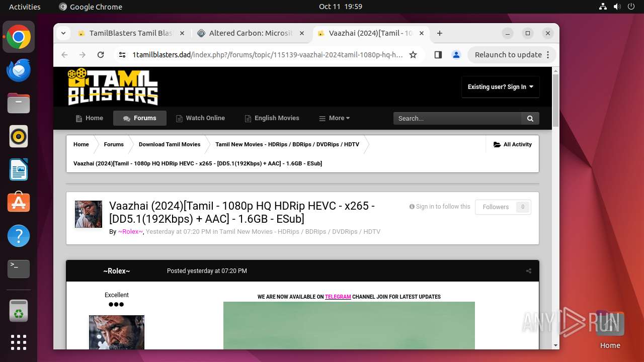Open the Terminal from the dock
Viewport: 644px width, 362px height.
click(19, 269)
